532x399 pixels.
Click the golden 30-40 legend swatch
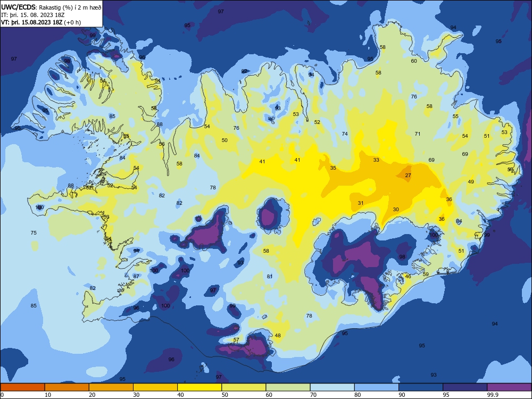(155, 387)
